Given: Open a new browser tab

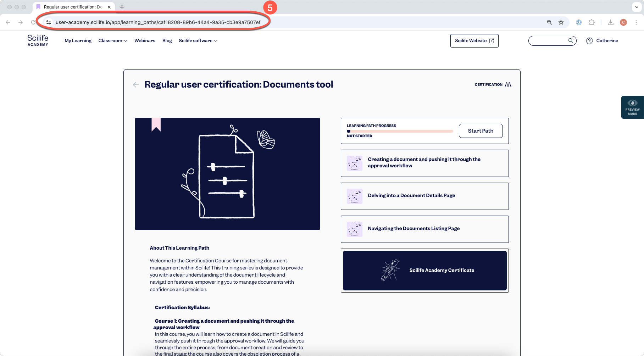Looking at the screenshot, I should click(x=122, y=7).
